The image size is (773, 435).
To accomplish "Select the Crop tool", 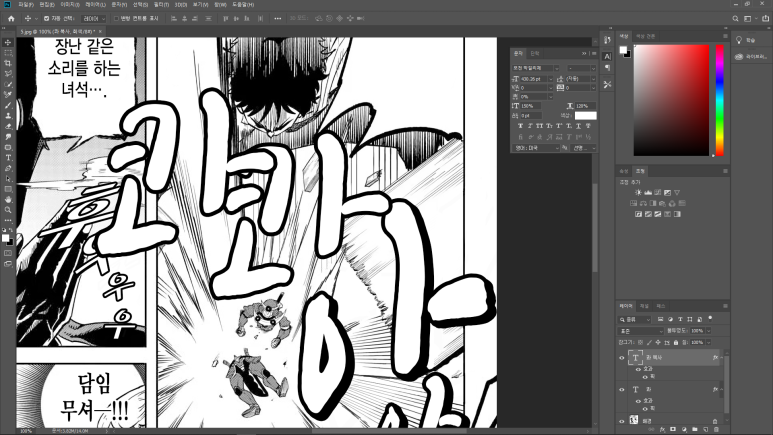I will pos(8,63).
